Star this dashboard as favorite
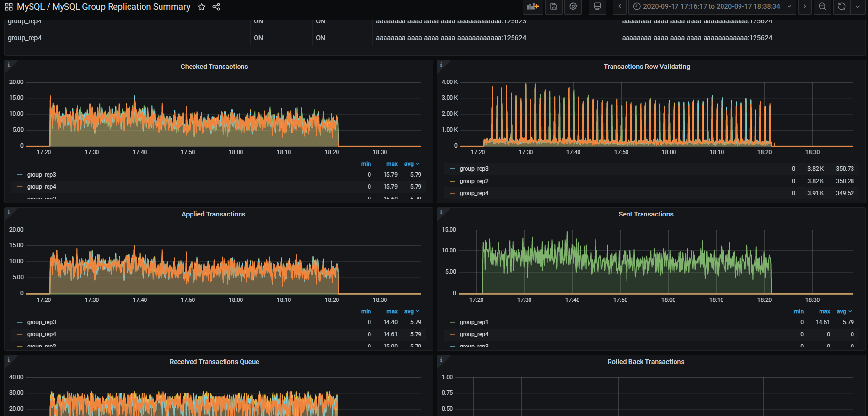The image size is (868, 416). (x=202, y=7)
